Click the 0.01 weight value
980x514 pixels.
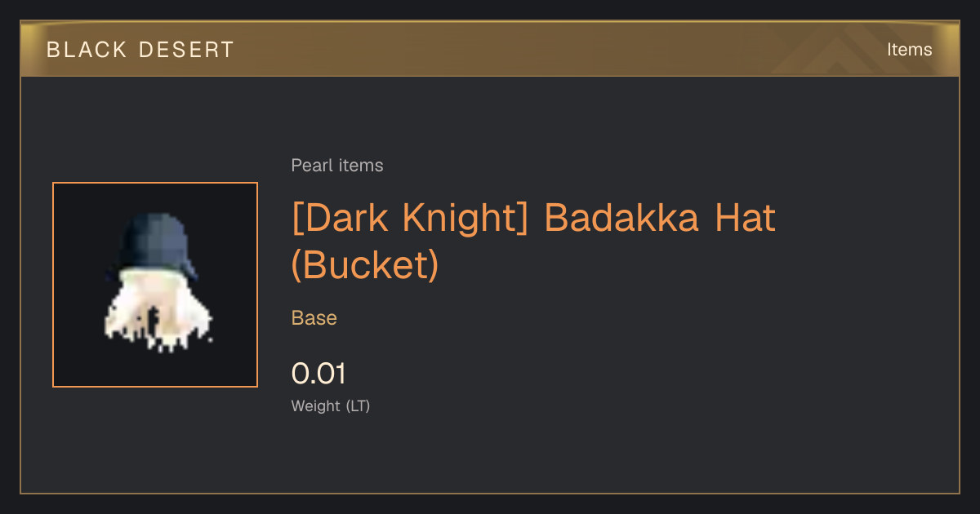coord(318,374)
